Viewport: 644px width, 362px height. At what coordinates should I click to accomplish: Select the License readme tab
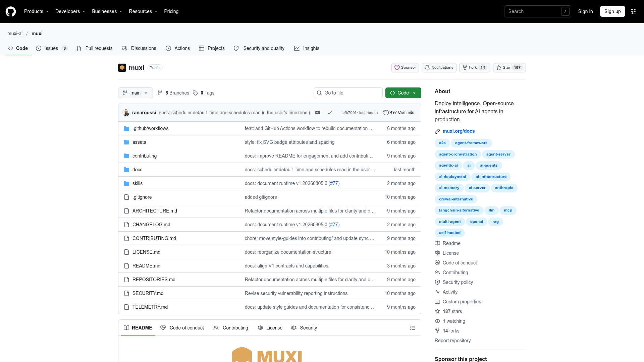(270, 328)
